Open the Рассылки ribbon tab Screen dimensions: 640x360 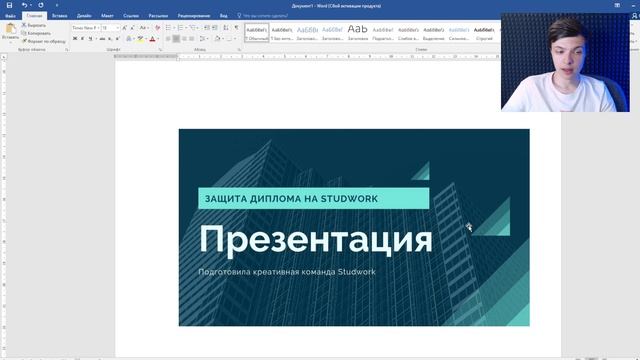point(158,16)
